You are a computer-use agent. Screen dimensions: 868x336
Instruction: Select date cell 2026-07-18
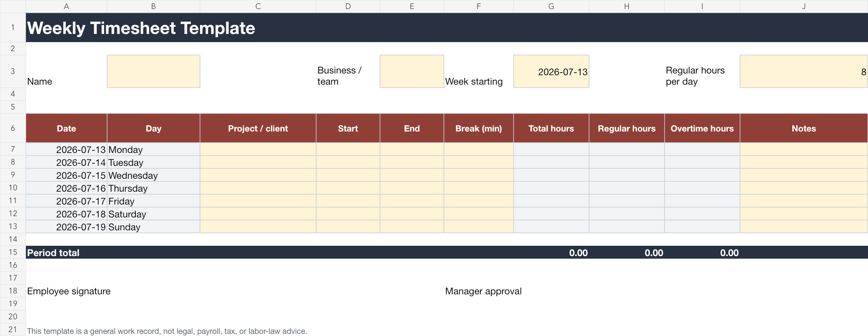(x=66, y=214)
